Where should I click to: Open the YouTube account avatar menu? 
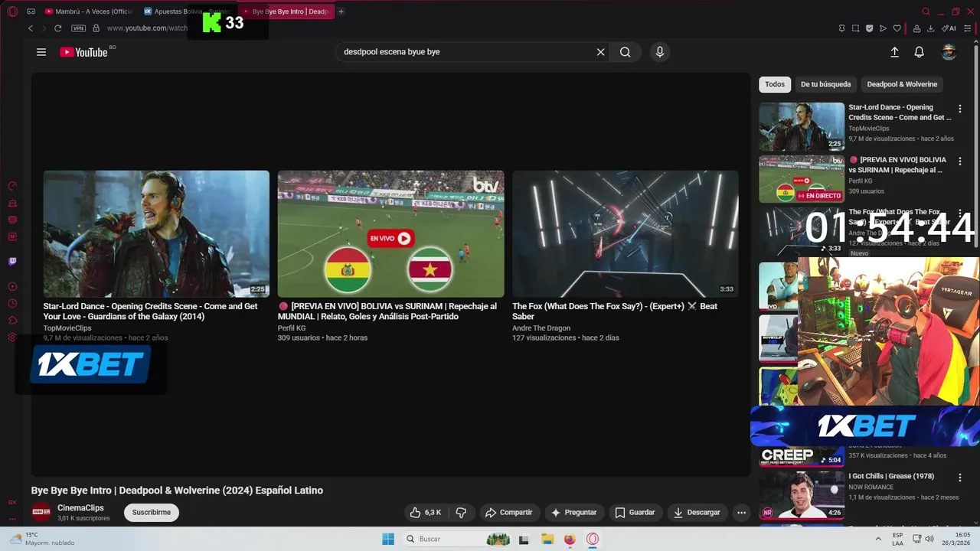tap(949, 52)
